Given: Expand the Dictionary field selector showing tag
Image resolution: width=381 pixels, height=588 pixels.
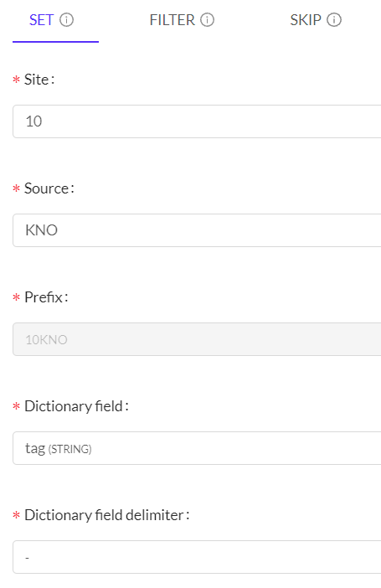Looking at the screenshot, I should click(198, 448).
